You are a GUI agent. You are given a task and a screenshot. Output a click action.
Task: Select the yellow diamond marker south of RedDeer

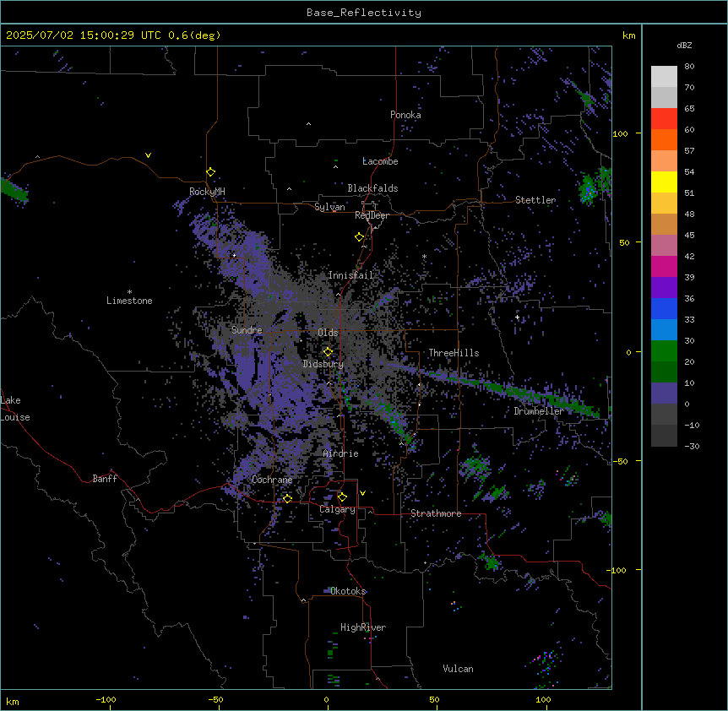click(x=360, y=237)
